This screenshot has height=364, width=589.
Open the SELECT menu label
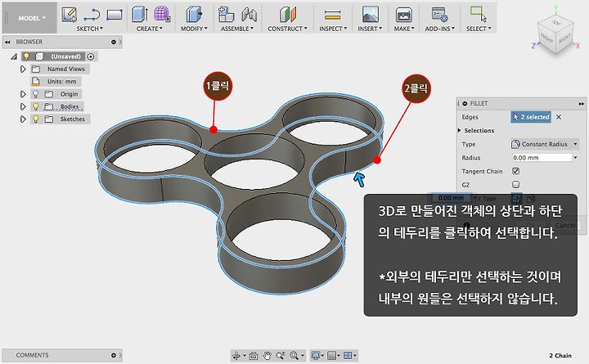tap(479, 29)
